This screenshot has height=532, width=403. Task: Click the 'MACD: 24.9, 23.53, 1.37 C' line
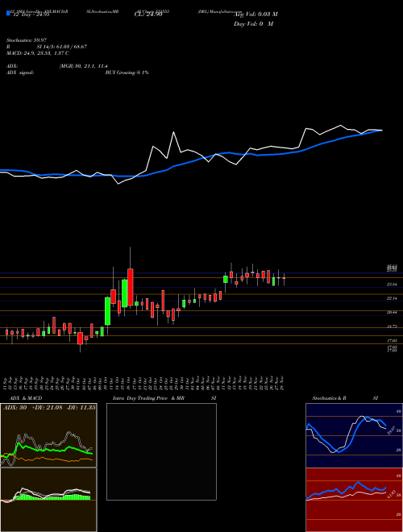point(38,53)
